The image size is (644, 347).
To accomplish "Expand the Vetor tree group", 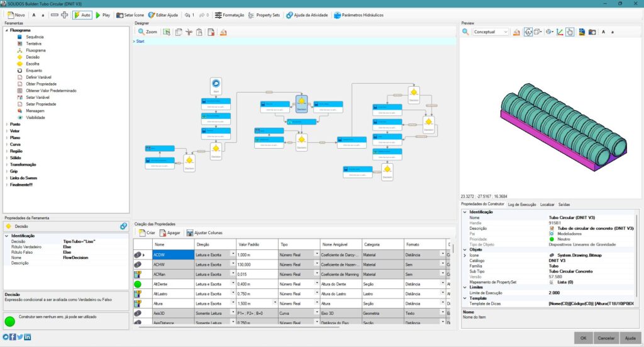I will (x=6, y=131).
